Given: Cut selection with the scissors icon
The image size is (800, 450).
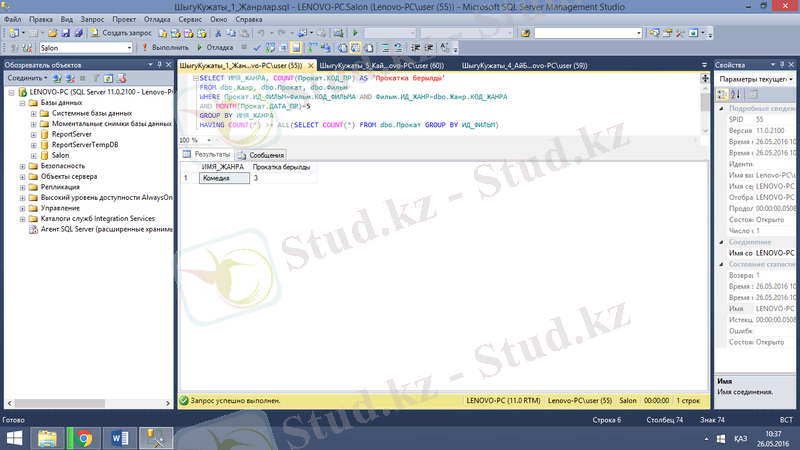Looking at the screenshot, I should (218, 33).
